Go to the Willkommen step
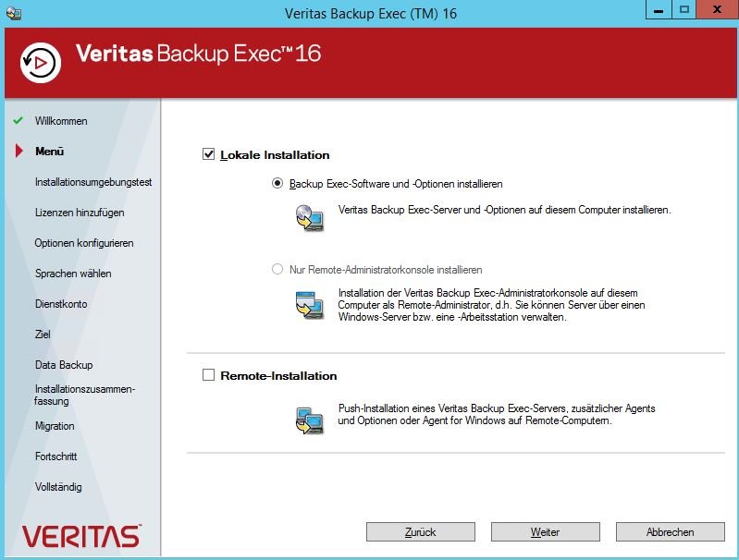This screenshot has height=560, width=739. [x=61, y=121]
